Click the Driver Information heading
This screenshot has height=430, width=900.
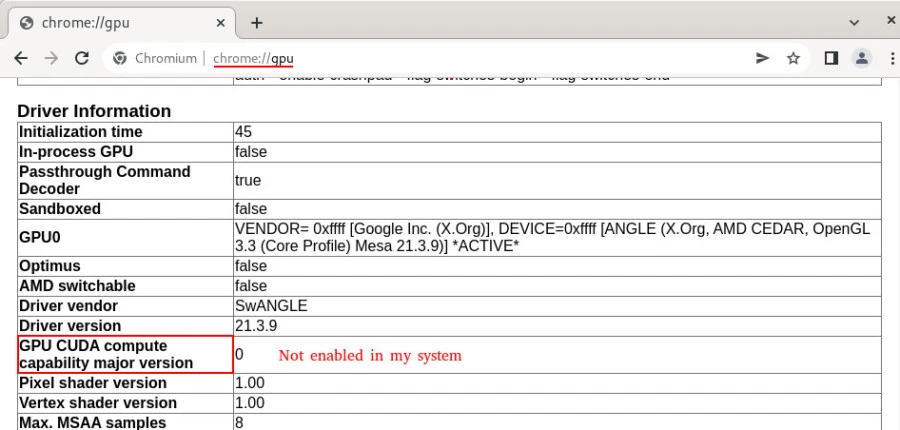click(x=94, y=111)
